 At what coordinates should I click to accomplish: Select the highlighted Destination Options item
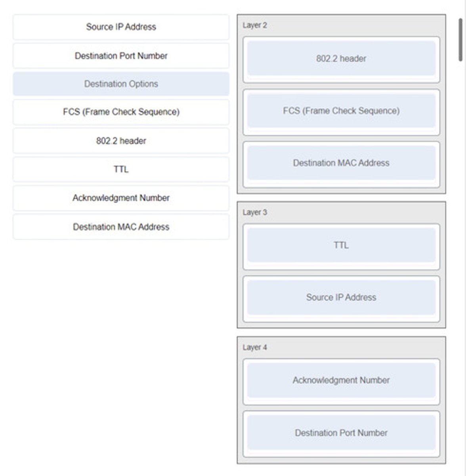121,84
